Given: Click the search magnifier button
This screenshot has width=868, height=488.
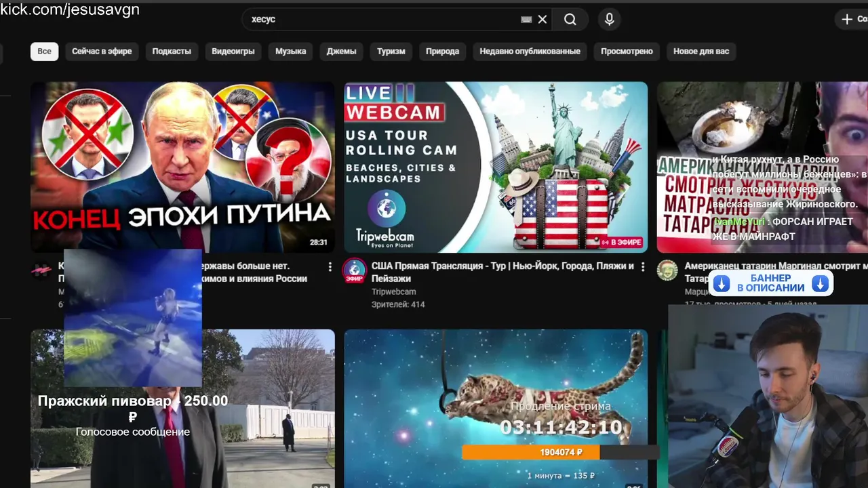Looking at the screenshot, I should coord(570,20).
